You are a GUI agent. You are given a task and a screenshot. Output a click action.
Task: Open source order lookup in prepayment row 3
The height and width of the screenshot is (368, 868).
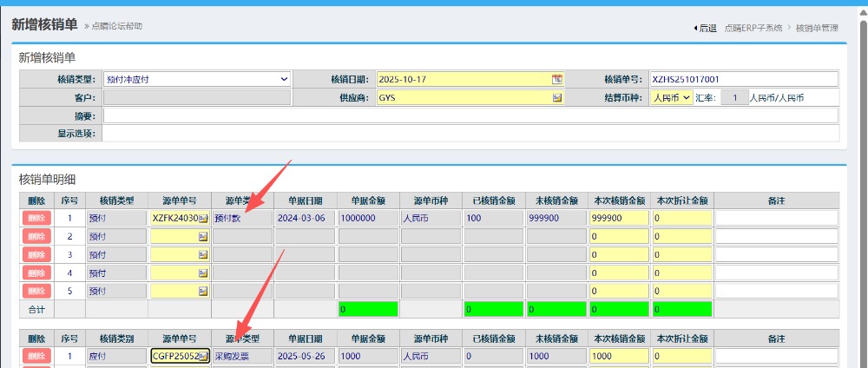pyautogui.click(x=203, y=254)
